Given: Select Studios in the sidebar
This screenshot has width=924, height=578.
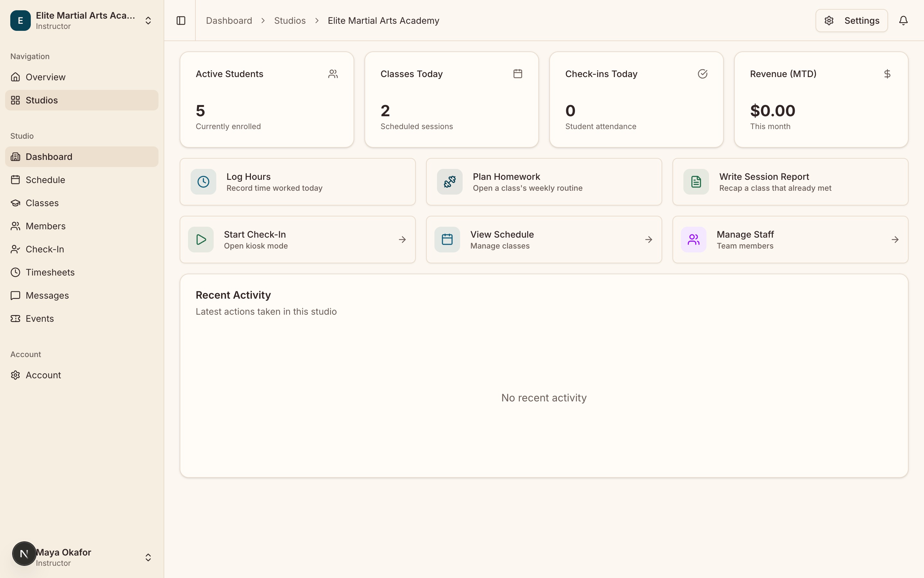Looking at the screenshot, I should [82, 100].
